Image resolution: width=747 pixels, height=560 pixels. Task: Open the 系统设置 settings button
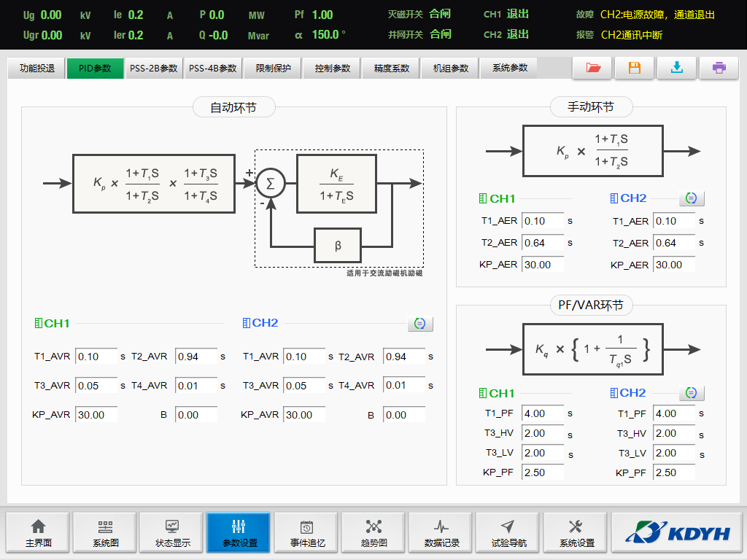(576, 533)
